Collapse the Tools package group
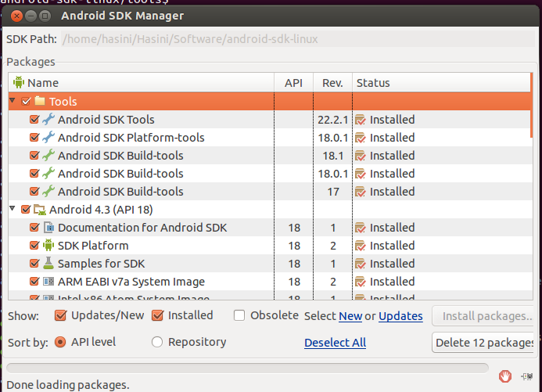 [x=13, y=102]
